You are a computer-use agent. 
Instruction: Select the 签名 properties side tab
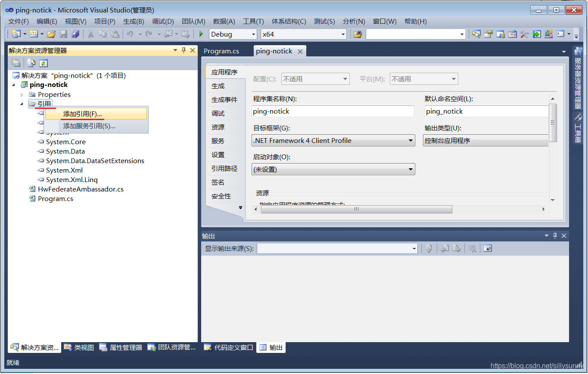218,182
